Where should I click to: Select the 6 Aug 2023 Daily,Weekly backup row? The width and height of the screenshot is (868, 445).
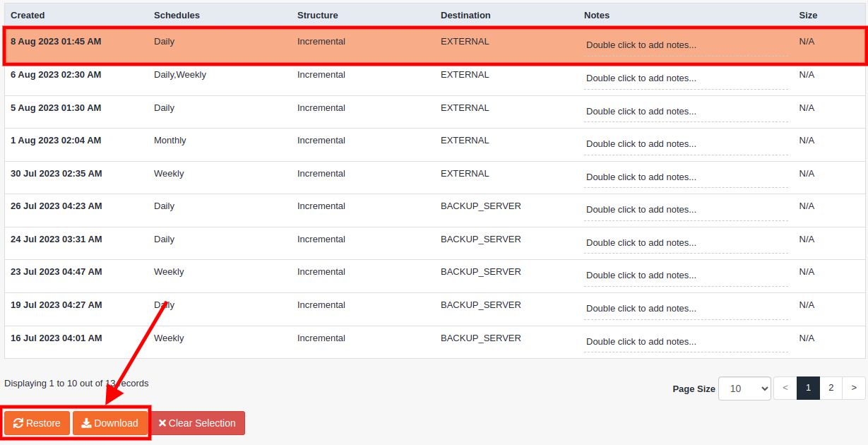[179, 75]
